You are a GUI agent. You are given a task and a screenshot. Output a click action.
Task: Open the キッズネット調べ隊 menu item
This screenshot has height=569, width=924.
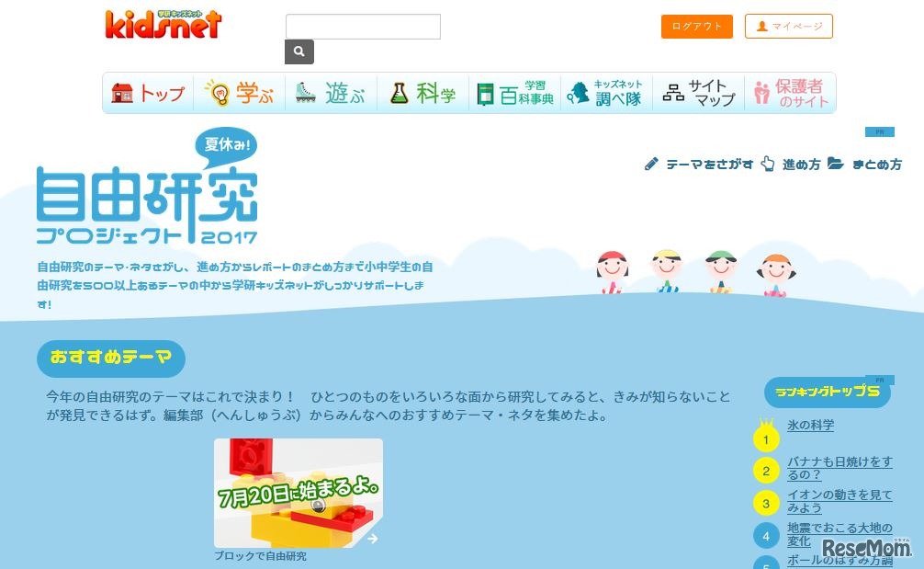click(607, 93)
